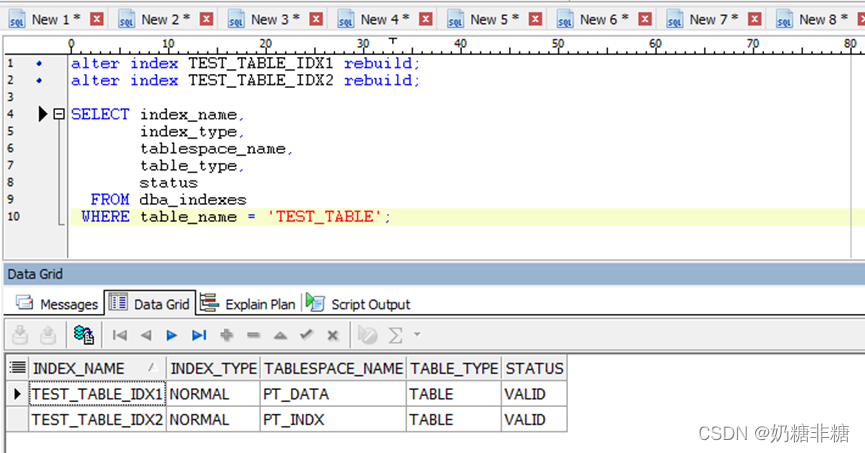Go to last record in grid
The height and width of the screenshot is (453, 865).
click(x=199, y=335)
